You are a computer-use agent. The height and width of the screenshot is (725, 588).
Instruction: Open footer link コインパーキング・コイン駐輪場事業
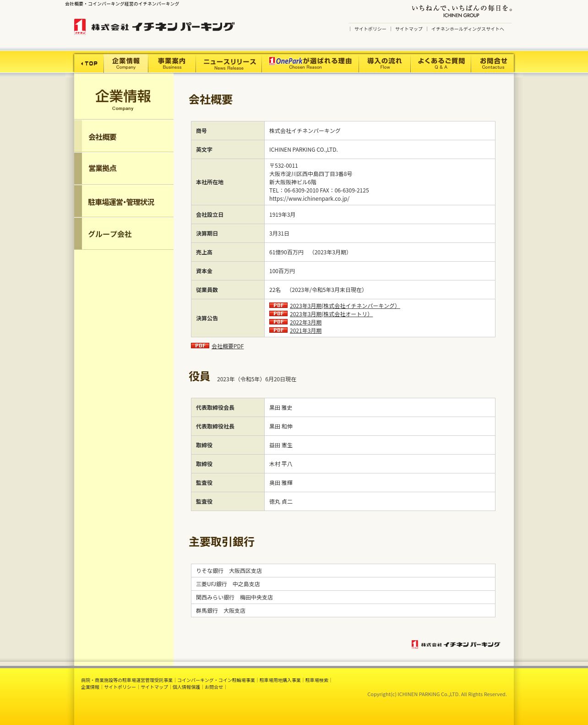pos(216,680)
